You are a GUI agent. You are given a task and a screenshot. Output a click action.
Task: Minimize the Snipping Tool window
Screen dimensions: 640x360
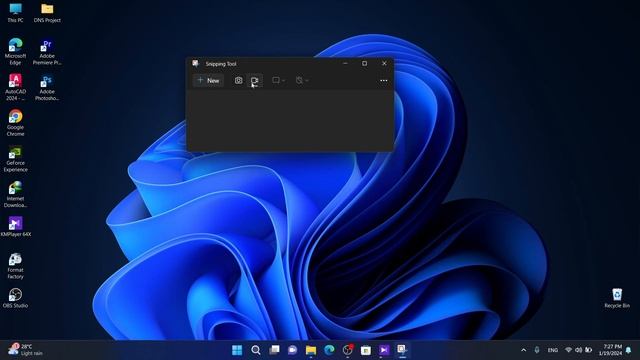pyautogui.click(x=345, y=64)
